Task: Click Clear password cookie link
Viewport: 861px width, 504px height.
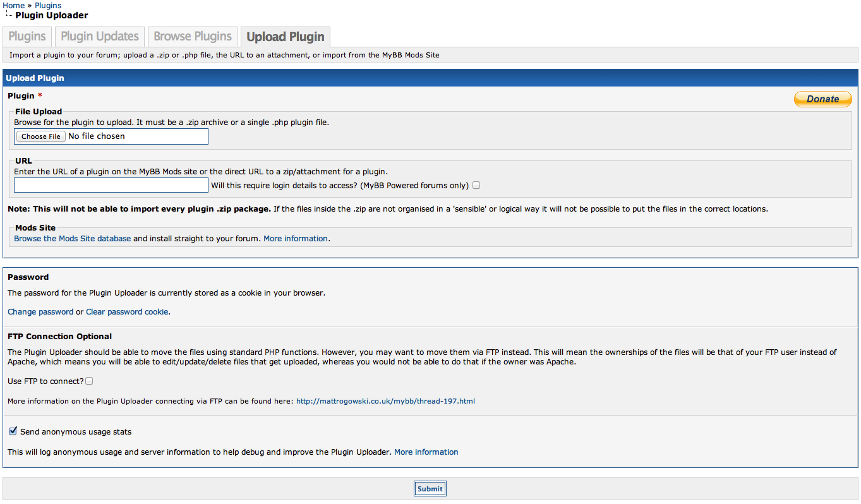Action: [127, 312]
